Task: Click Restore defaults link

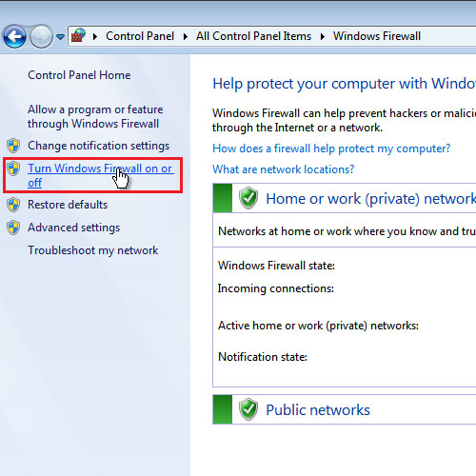Action: [68, 205]
